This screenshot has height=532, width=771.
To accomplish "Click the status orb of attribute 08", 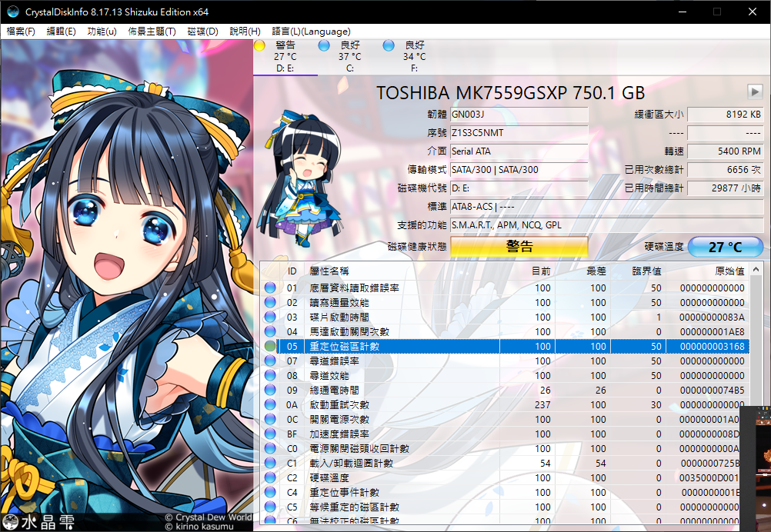I will pyautogui.click(x=270, y=375).
